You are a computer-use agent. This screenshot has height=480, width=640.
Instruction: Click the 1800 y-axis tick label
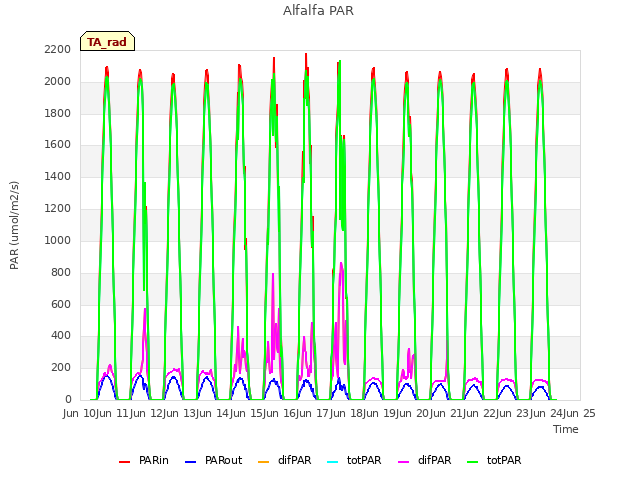tap(58, 113)
